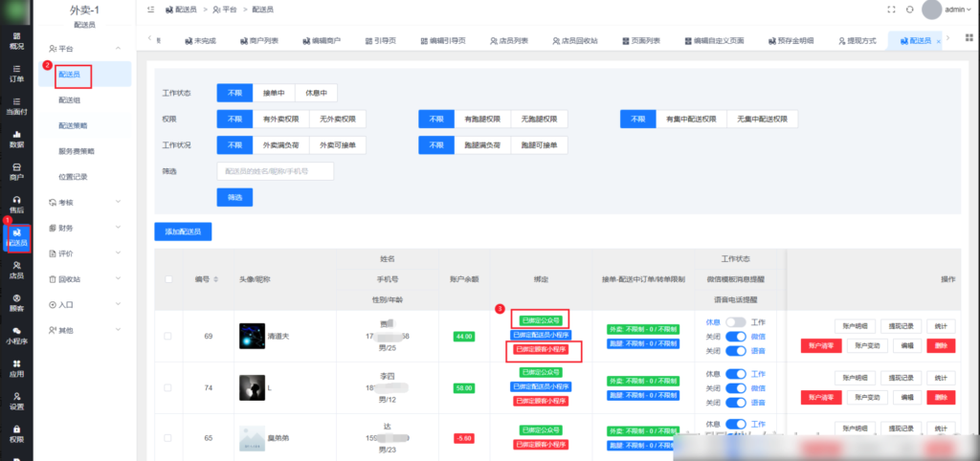Open 订单 in the dark sidebar
980x461 pixels.
pos(17,74)
